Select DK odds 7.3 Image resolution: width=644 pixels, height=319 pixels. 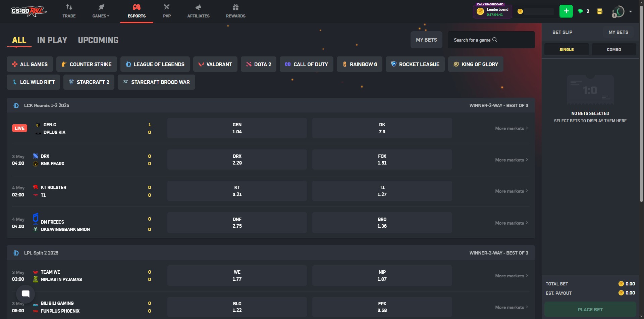(382, 128)
